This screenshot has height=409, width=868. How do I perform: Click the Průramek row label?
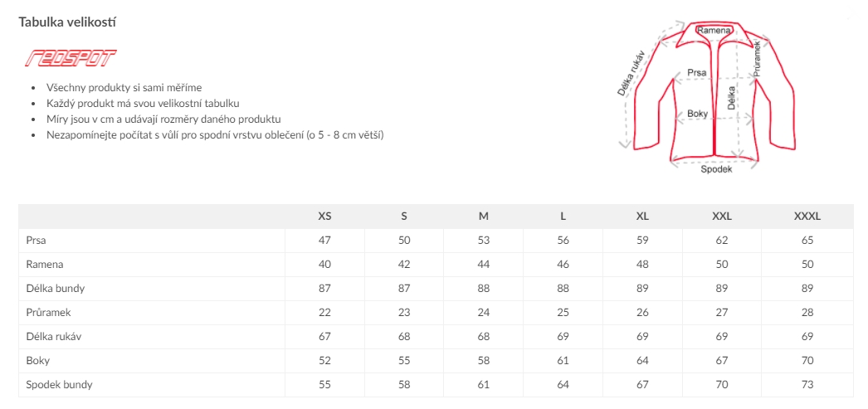click(48, 313)
